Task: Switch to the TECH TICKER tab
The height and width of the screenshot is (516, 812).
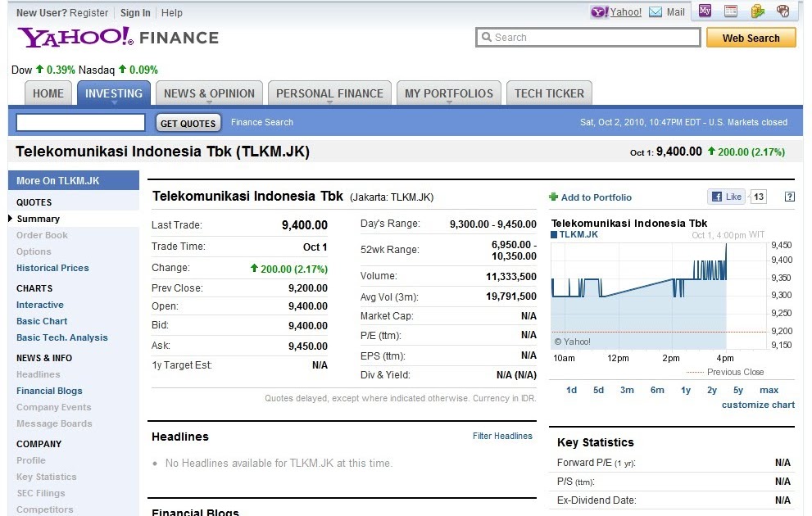Action: point(549,93)
